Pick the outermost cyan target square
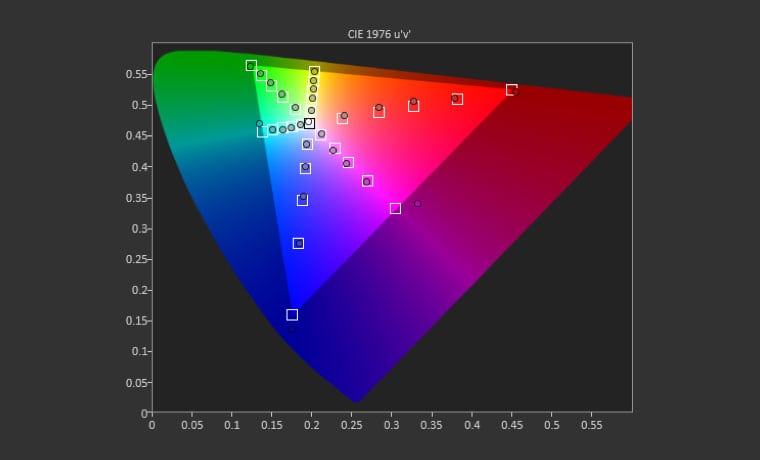 tap(262, 132)
